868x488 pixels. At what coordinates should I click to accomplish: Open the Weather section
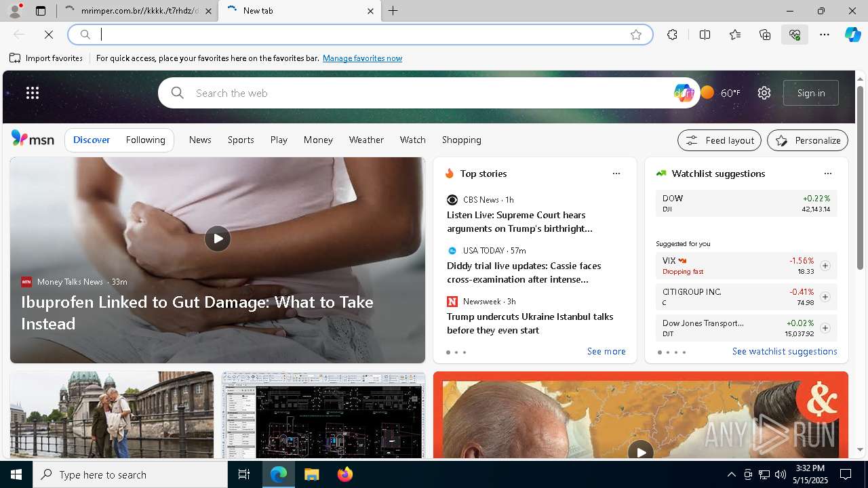pos(366,140)
